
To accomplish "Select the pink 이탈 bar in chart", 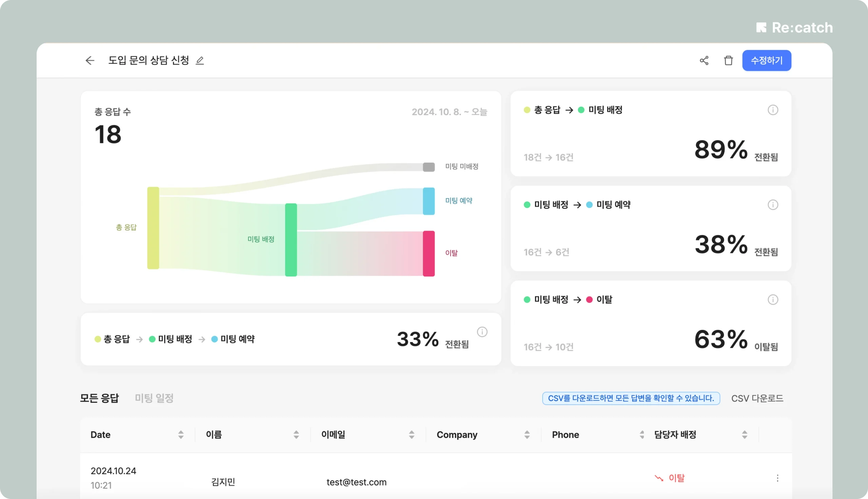I will [429, 254].
